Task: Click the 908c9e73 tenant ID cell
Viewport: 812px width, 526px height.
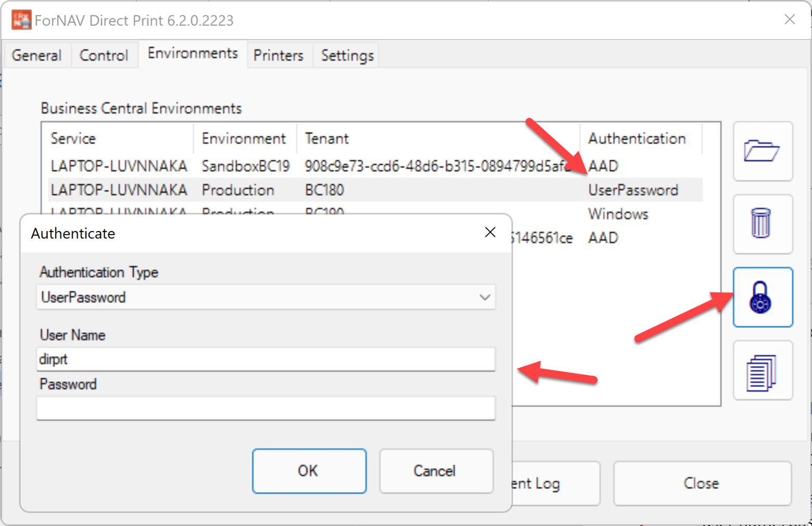Action: coord(438,166)
